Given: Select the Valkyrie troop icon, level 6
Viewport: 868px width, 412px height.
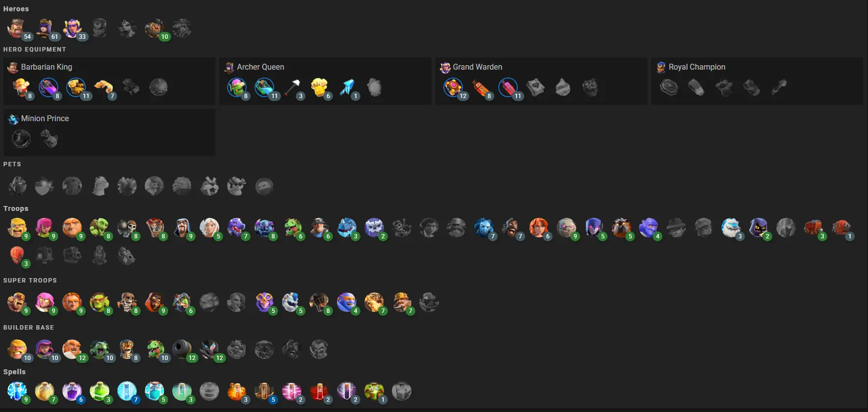Looking at the screenshot, I should [538, 228].
